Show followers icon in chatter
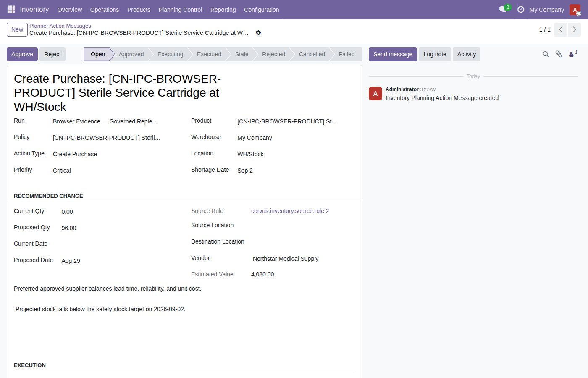 click(x=573, y=54)
